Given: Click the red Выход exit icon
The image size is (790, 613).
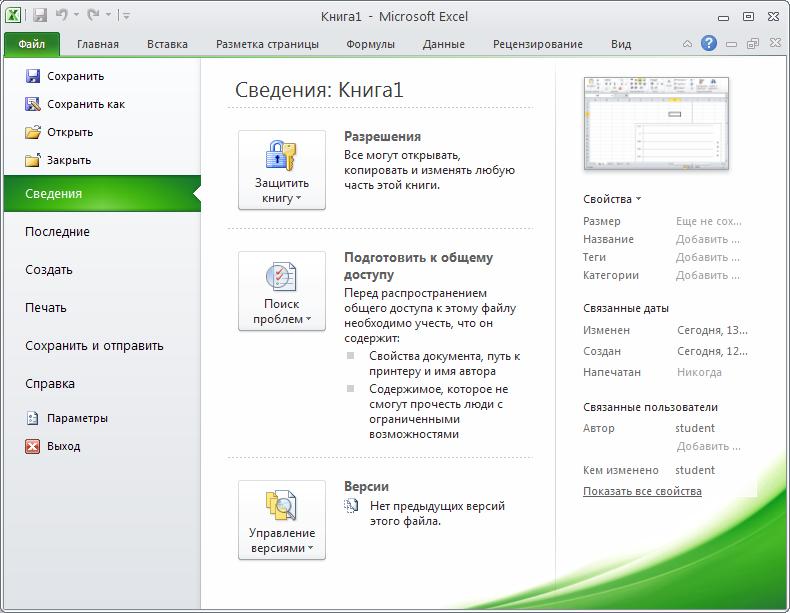Looking at the screenshot, I should point(32,446).
